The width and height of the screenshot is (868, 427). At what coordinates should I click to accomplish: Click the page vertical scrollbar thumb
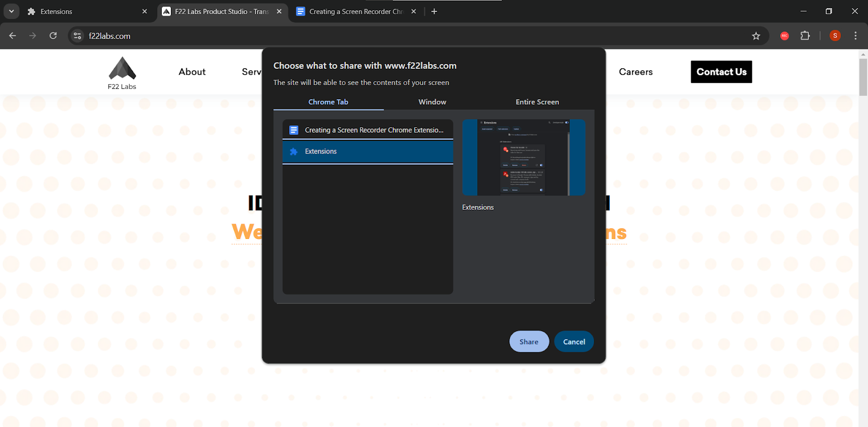863,77
